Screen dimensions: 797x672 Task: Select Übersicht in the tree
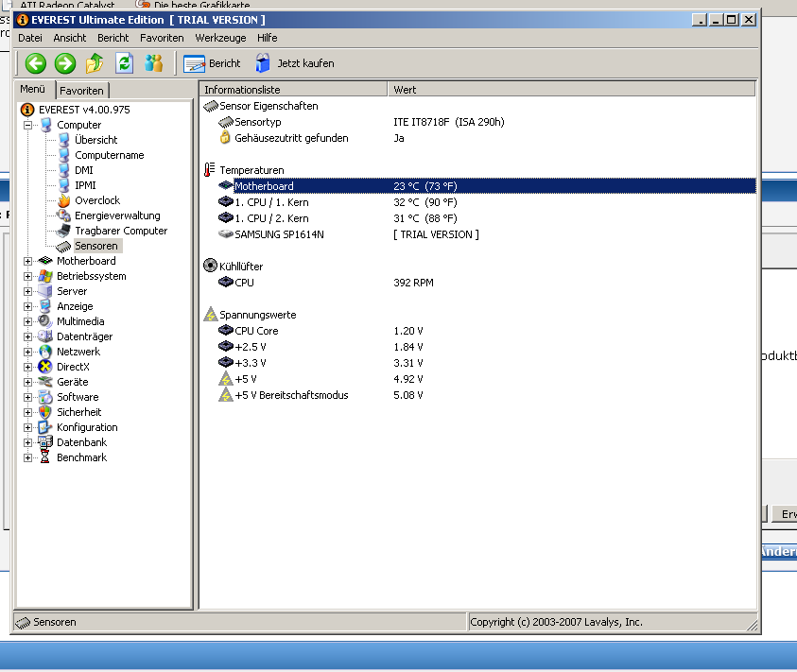95,140
